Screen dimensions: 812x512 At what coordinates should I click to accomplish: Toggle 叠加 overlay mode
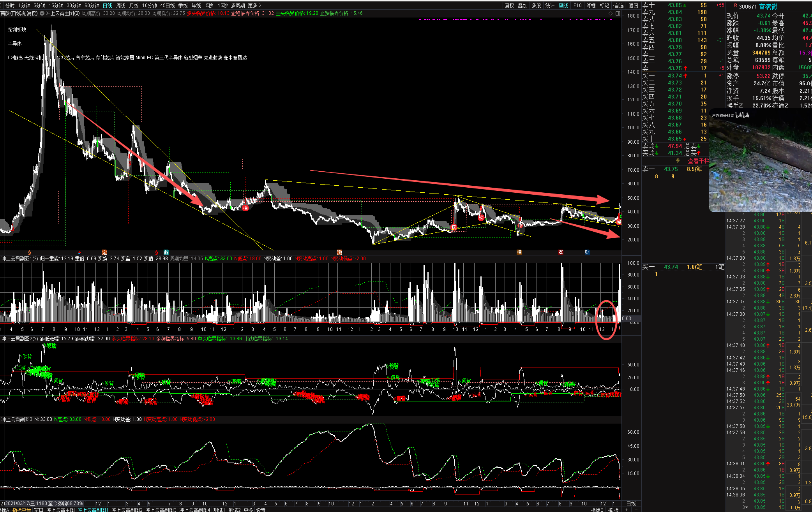coord(523,5)
